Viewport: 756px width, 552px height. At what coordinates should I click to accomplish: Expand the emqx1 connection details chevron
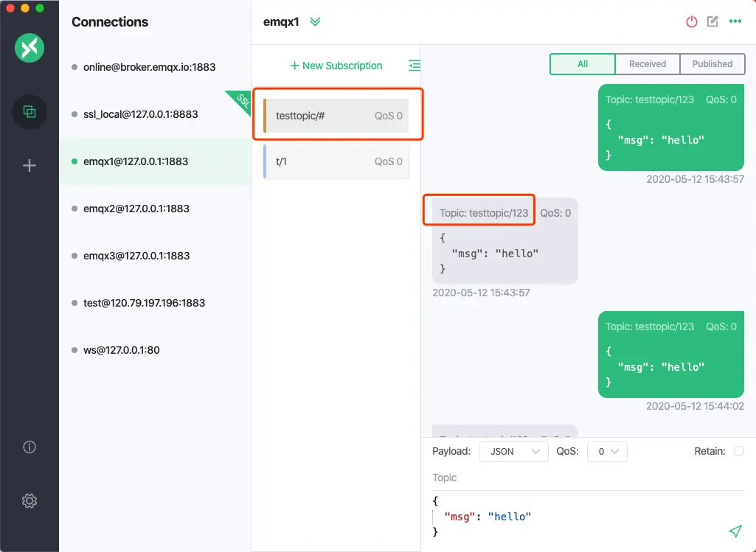pyautogui.click(x=315, y=21)
